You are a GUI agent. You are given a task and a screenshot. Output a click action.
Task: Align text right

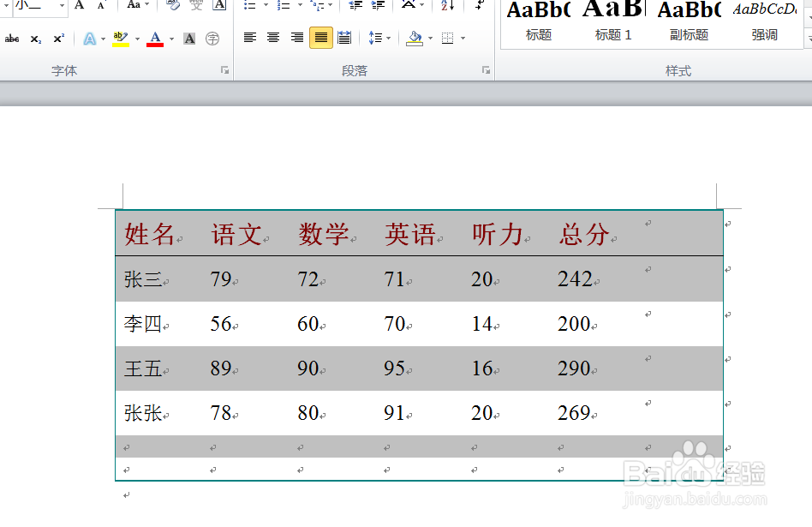click(x=296, y=38)
